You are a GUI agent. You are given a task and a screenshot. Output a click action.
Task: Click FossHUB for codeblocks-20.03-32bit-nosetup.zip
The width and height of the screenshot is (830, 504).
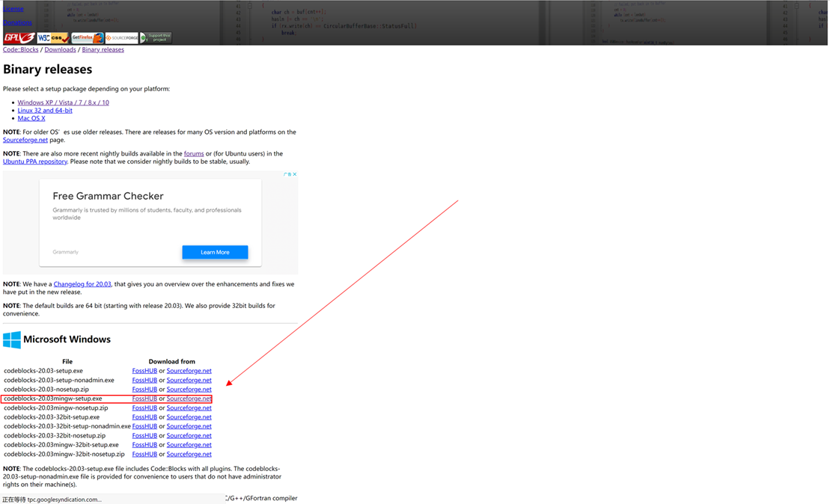(x=144, y=436)
